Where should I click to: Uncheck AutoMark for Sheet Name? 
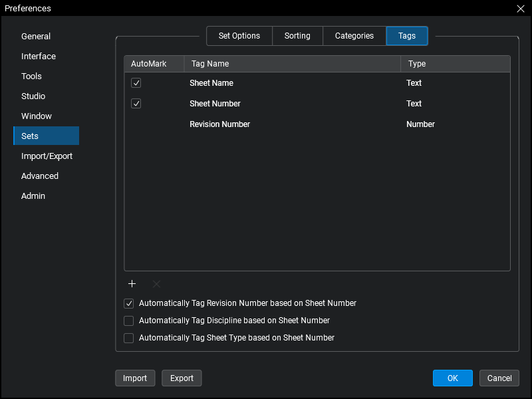(136, 83)
